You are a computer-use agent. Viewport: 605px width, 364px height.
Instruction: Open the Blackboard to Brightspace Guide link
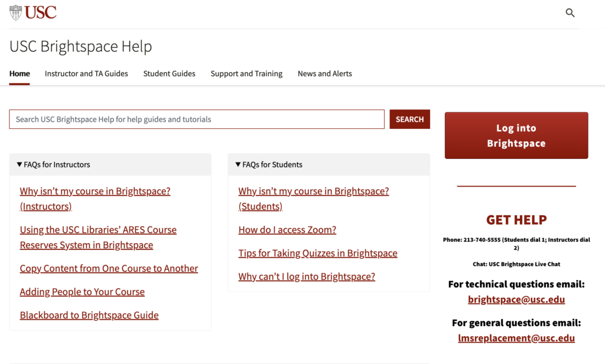coord(89,315)
